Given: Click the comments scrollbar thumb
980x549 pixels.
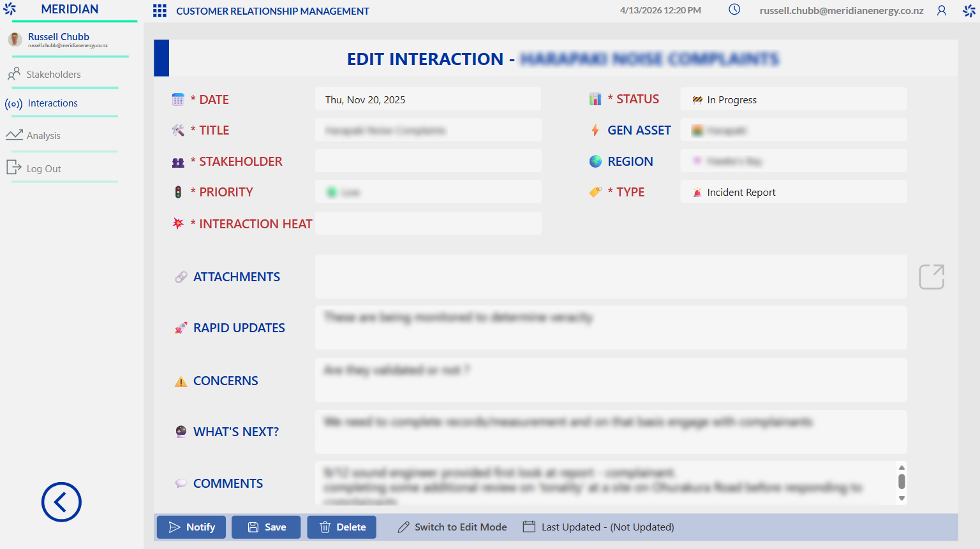Looking at the screenshot, I should [x=902, y=481].
